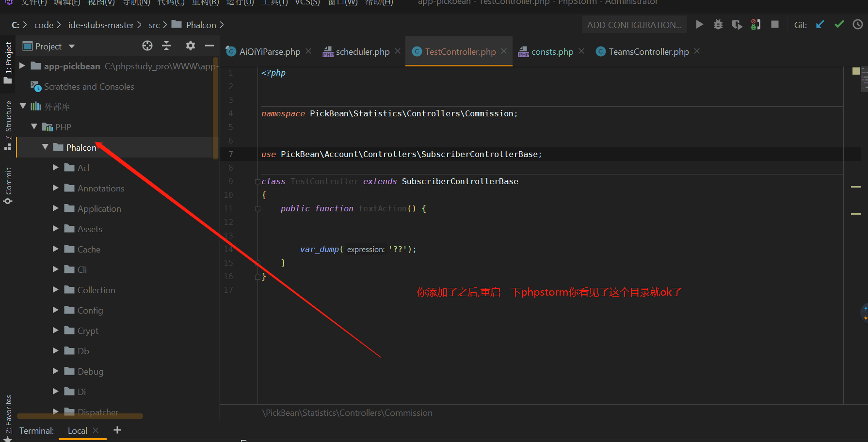Toggle the Favorites tool window
This screenshot has height=442, width=868.
pos(8,418)
